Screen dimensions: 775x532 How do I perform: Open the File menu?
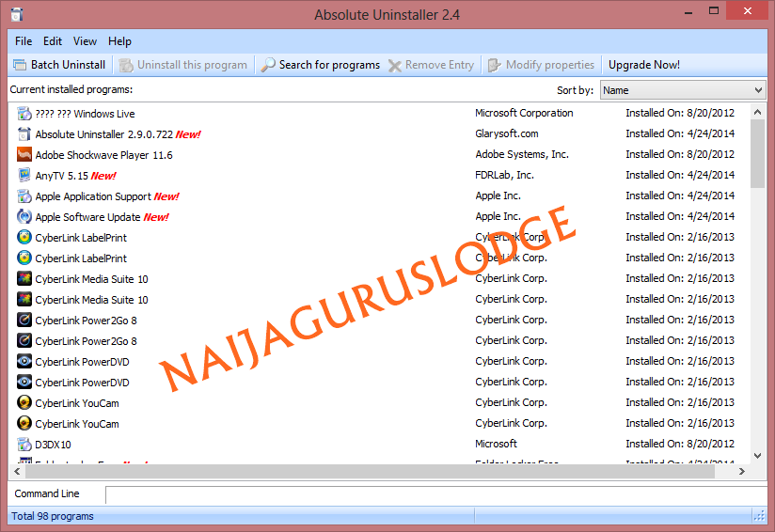24,41
